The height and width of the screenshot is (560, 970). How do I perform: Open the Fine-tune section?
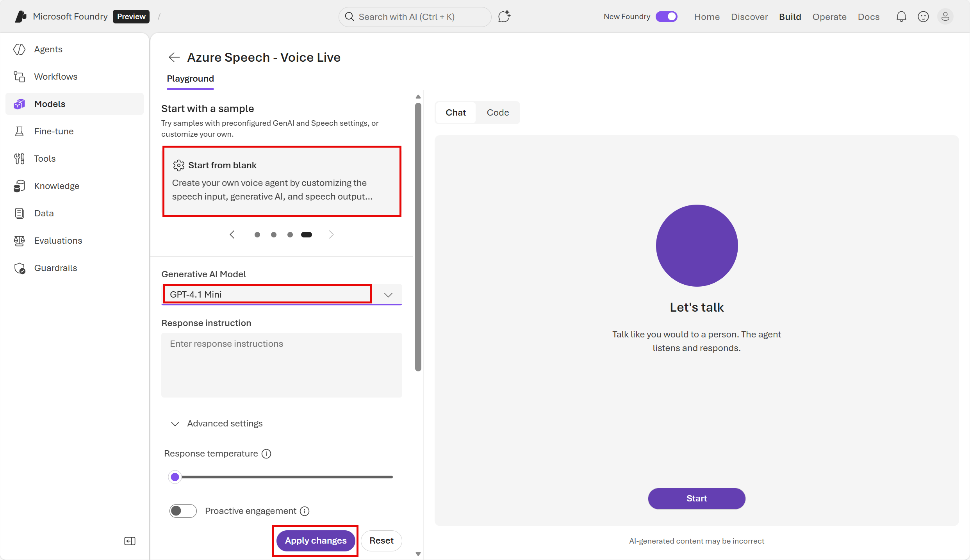click(x=53, y=131)
